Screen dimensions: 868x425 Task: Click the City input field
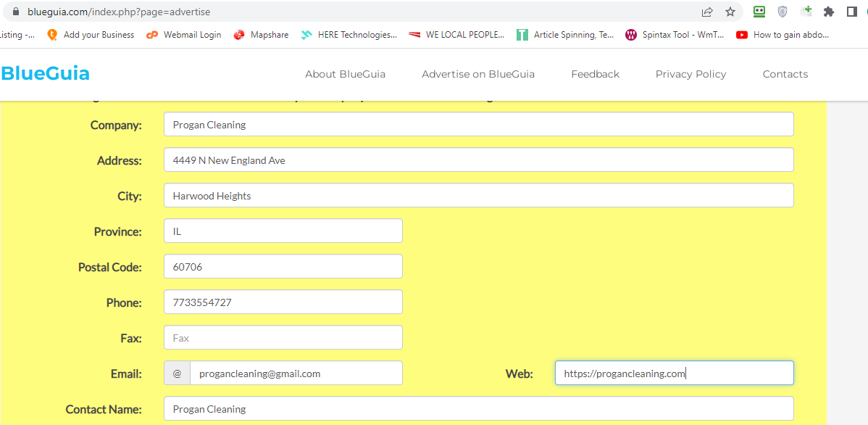click(479, 195)
